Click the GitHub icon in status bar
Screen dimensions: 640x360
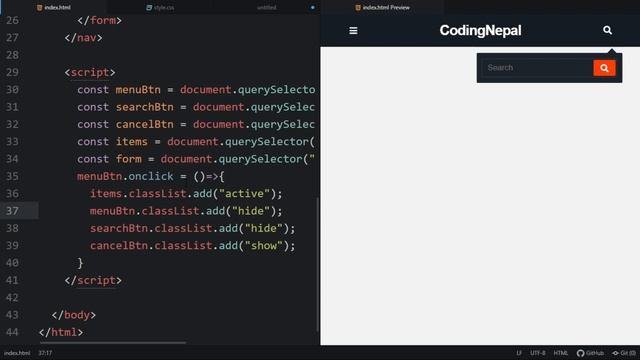580,353
